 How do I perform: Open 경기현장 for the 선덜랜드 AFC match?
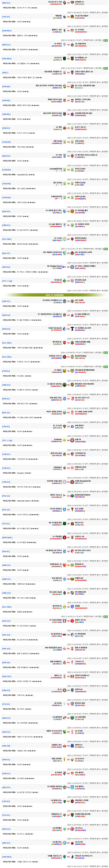[x=105, y=755]
